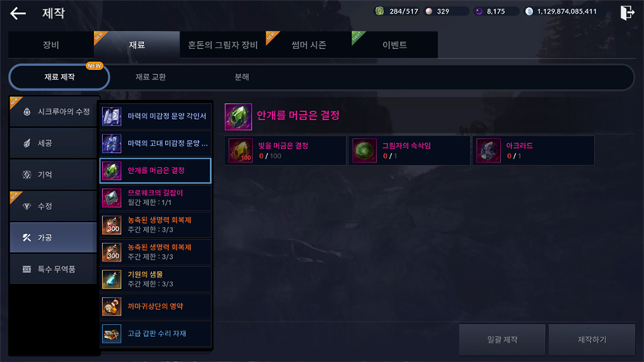
Task: Open the 썸머 시즌 tab
Action: (309, 45)
